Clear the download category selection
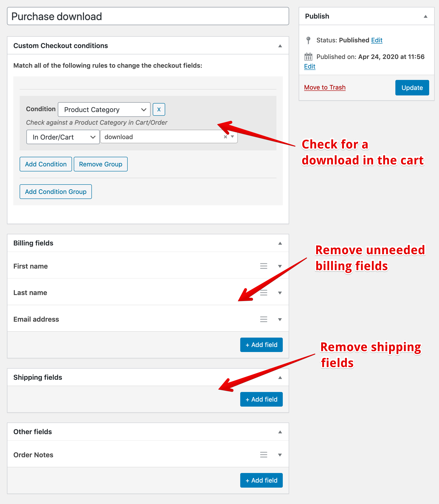The image size is (439, 504). tap(225, 137)
